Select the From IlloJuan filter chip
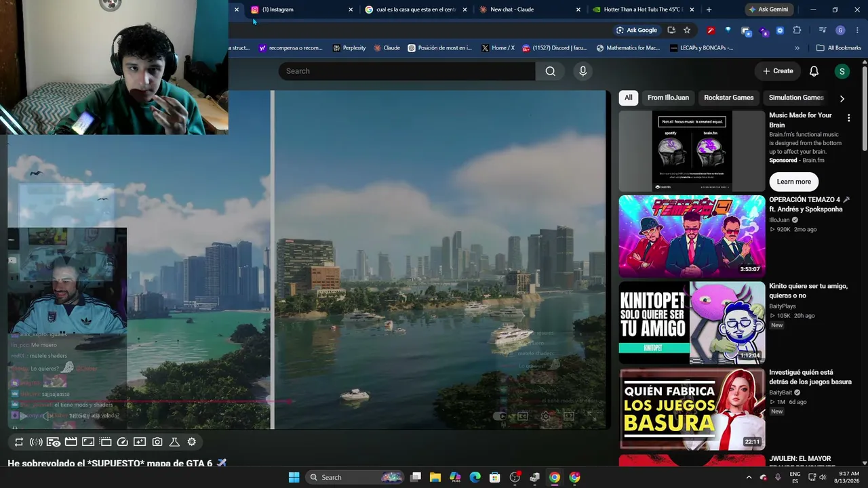This screenshot has width=868, height=488. click(668, 98)
